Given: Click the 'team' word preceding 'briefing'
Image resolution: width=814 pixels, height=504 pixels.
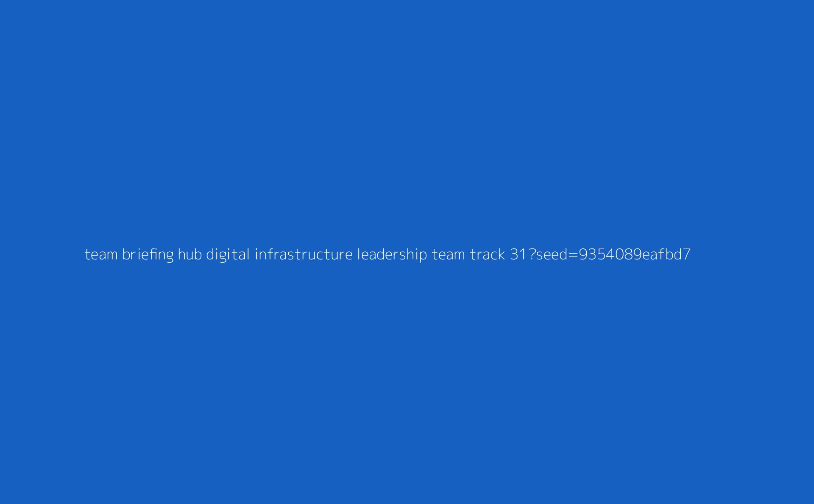Looking at the screenshot, I should click(x=101, y=254).
